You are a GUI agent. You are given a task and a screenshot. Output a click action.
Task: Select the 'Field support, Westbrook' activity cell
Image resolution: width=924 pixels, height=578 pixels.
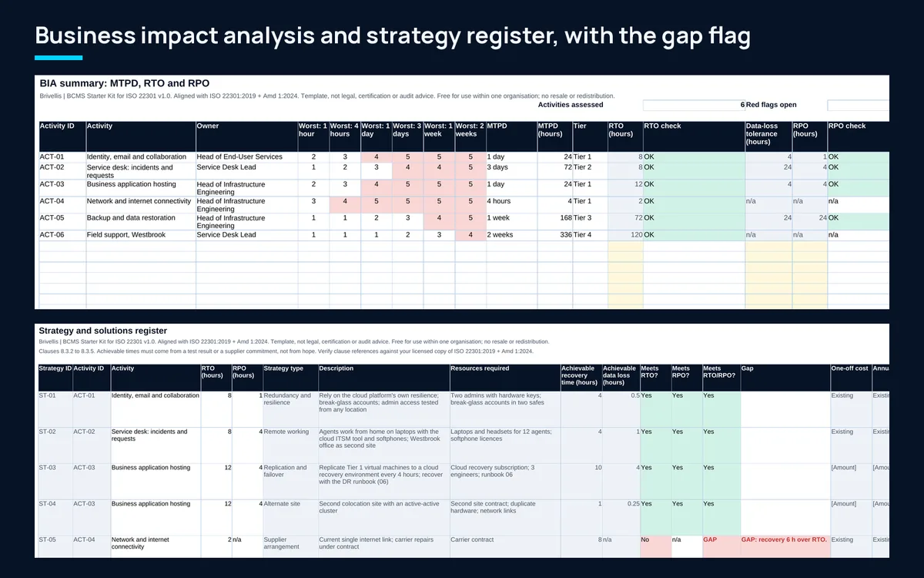click(x=140, y=235)
